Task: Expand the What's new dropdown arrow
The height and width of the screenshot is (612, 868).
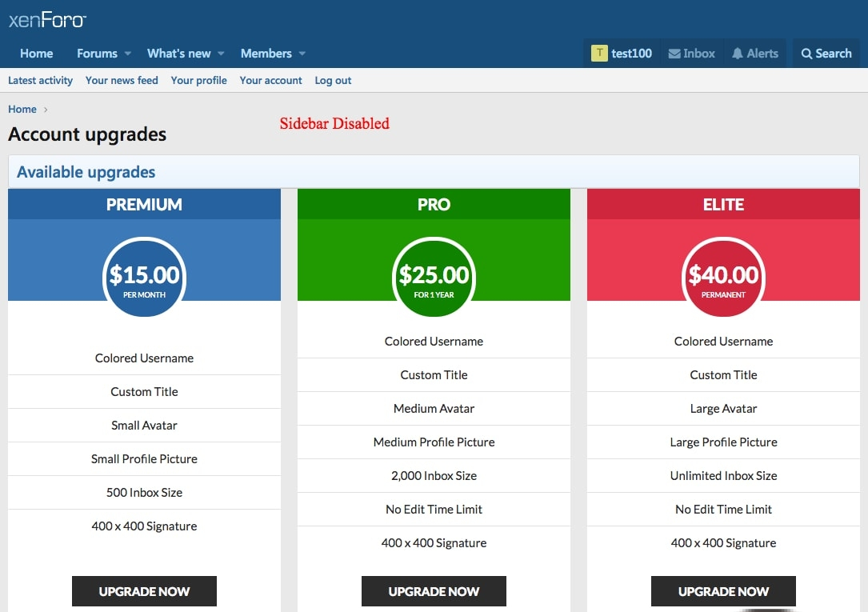Action: [x=222, y=54]
